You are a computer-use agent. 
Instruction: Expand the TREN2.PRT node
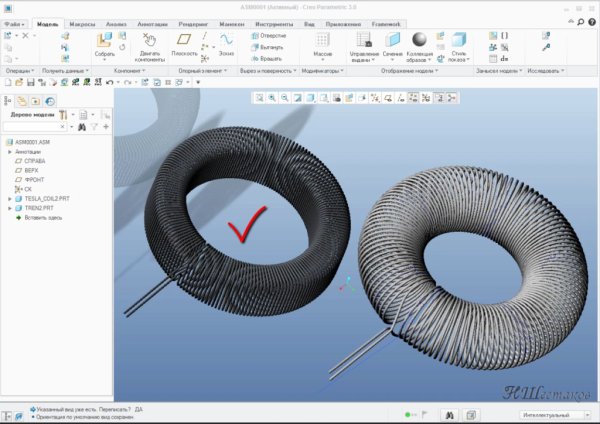pyautogui.click(x=10, y=209)
